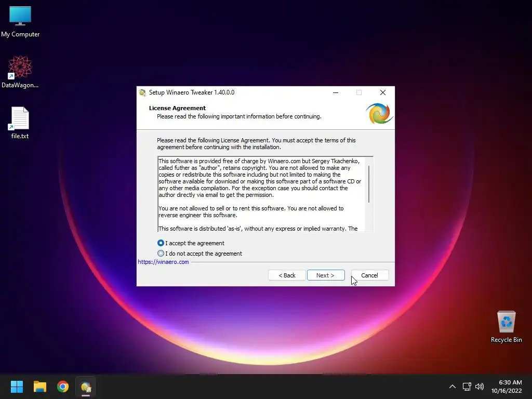Viewport: 532px width, 399px height.
Task: Open the Windows Start menu
Action: coord(17,387)
